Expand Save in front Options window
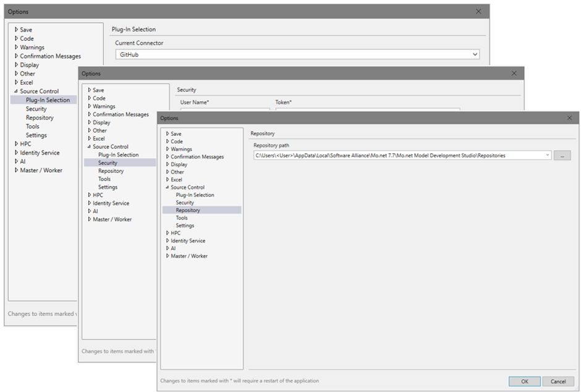The width and height of the screenshot is (581, 392). [x=168, y=133]
